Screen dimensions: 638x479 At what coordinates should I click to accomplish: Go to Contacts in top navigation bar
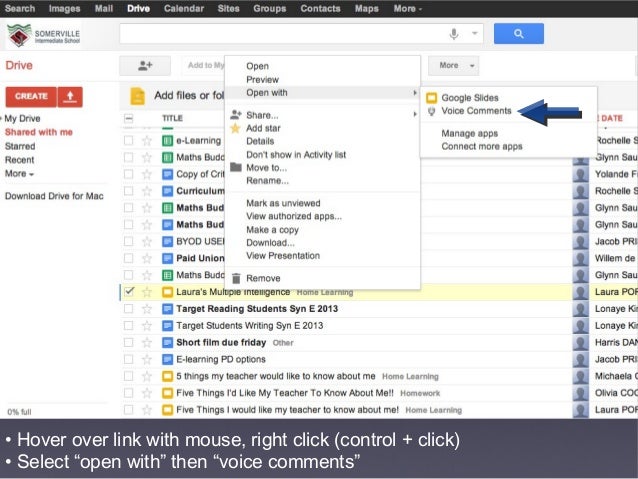tap(320, 9)
